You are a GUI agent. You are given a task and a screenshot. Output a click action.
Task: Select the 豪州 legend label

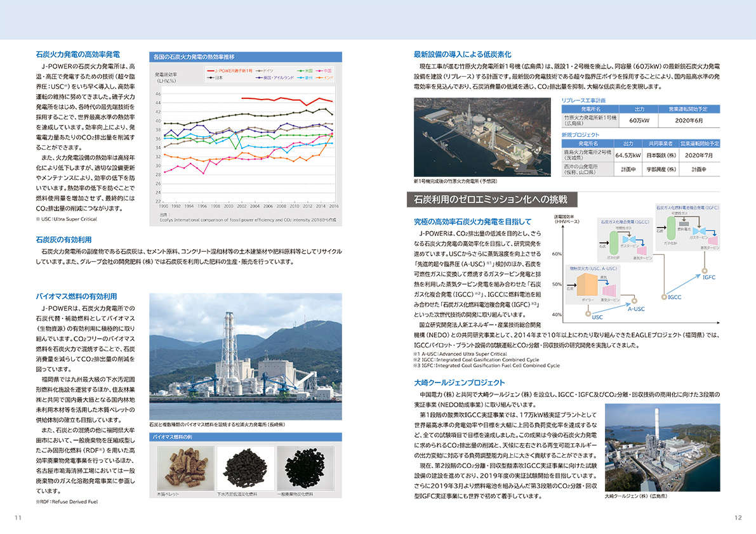pyautogui.click(x=309, y=77)
